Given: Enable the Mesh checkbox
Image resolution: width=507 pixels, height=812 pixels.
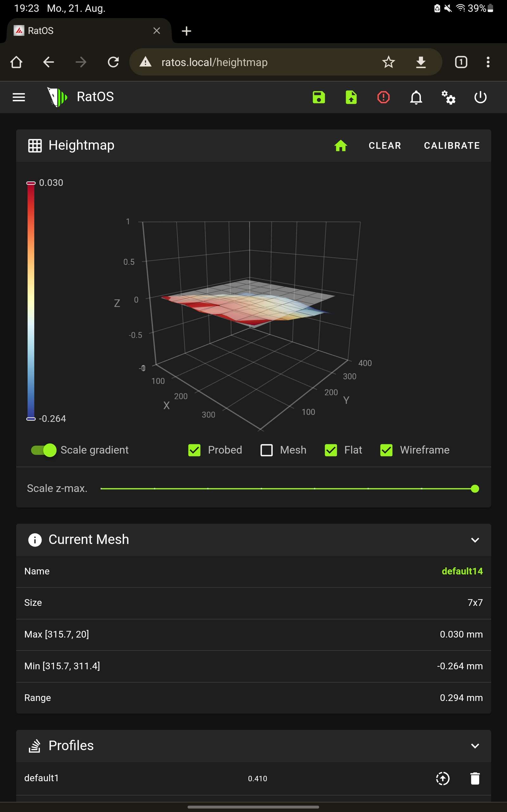Looking at the screenshot, I should click(x=266, y=450).
